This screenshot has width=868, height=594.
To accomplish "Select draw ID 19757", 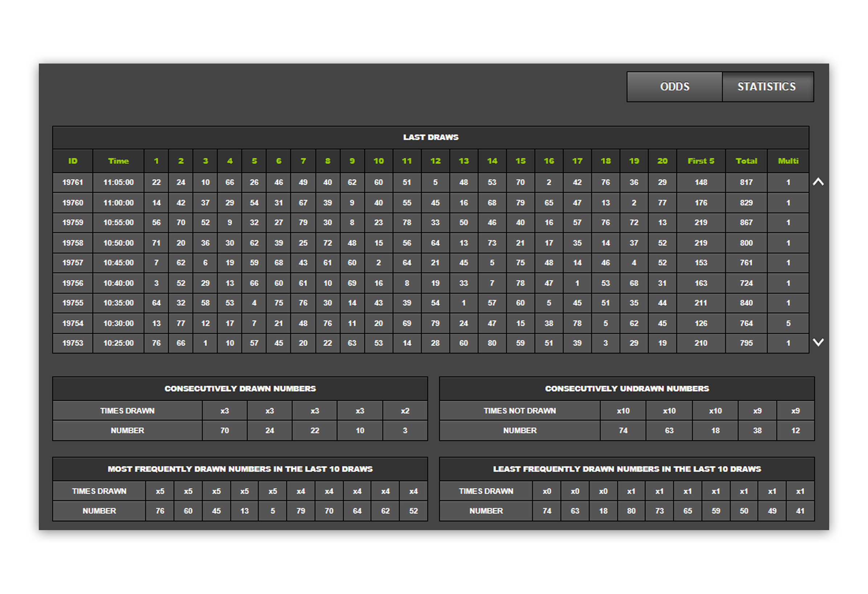I will pos(73,263).
